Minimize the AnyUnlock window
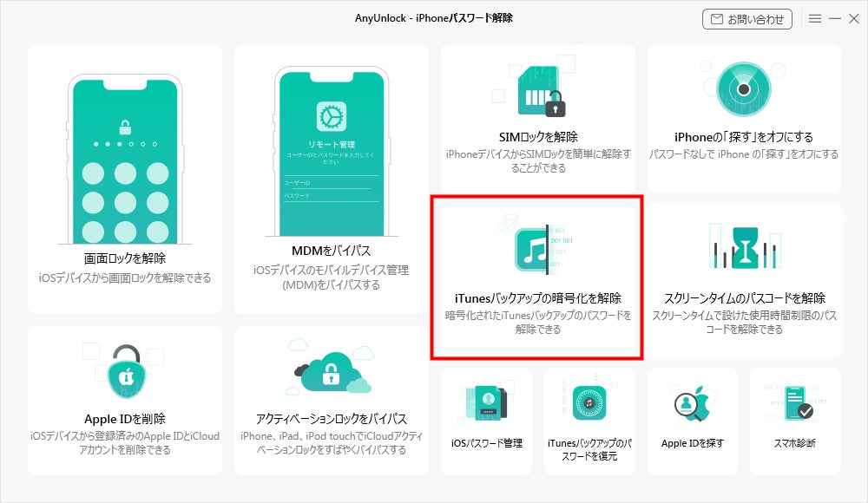 [835, 19]
